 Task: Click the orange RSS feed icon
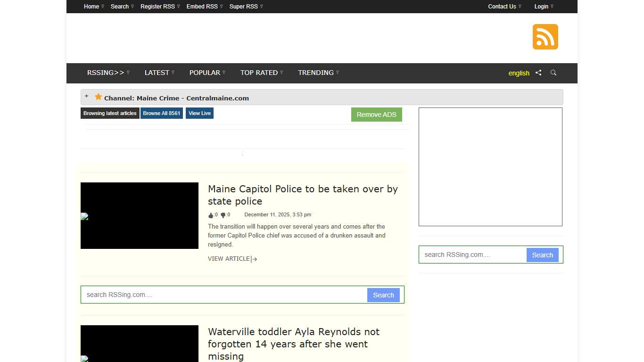(x=545, y=37)
